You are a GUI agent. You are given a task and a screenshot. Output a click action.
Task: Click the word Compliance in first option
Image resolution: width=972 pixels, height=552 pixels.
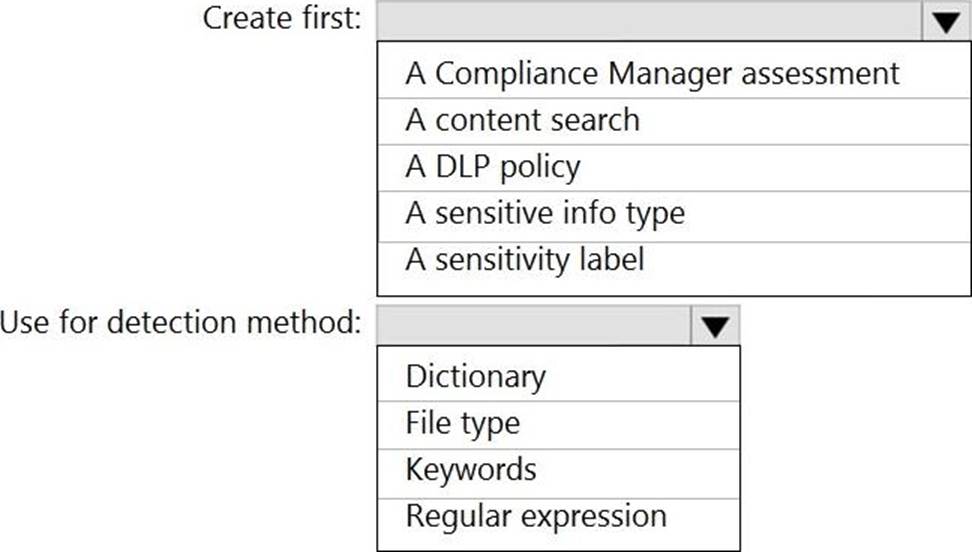(x=507, y=73)
